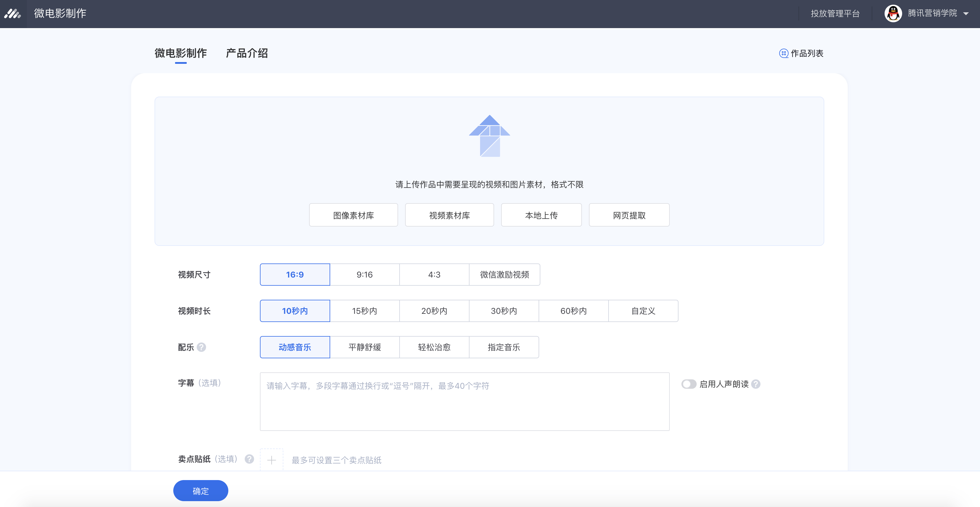Viewport: 980px width, 507px height.
Task: Choose 20秒内 video duration
Action: click(434, 311)
